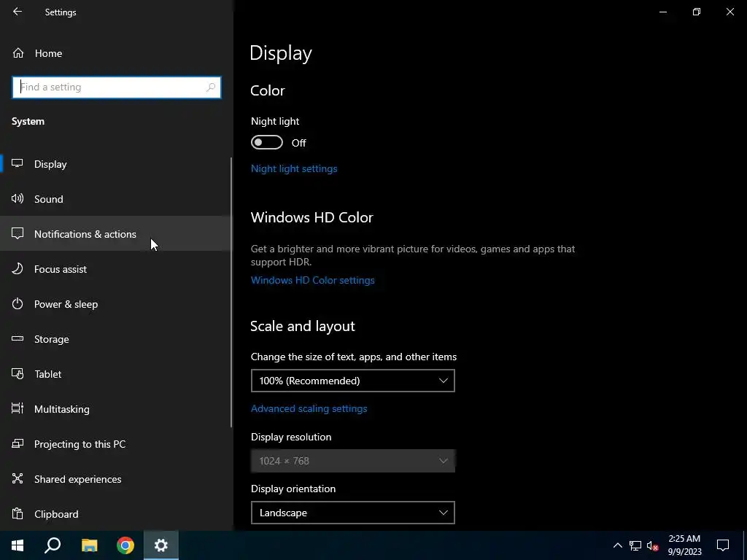Open Notifications & actions settings
This screenshot has height=560, width=747.
pos(116,234)
